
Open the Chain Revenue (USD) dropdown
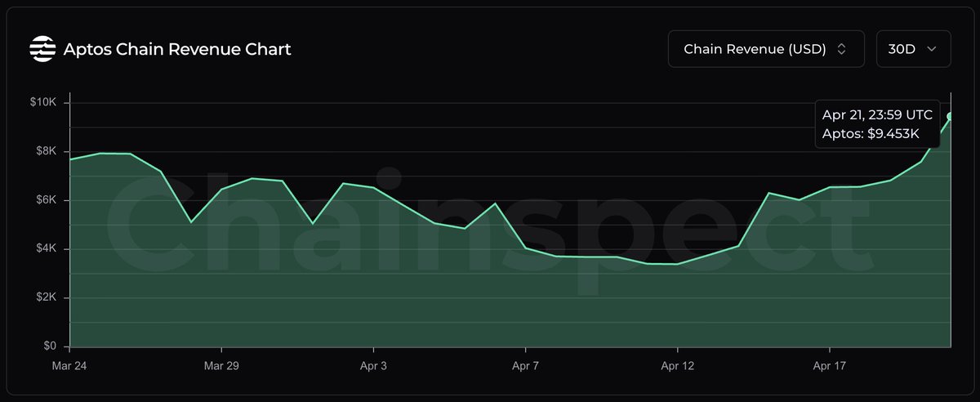click(x=764, y=50)
